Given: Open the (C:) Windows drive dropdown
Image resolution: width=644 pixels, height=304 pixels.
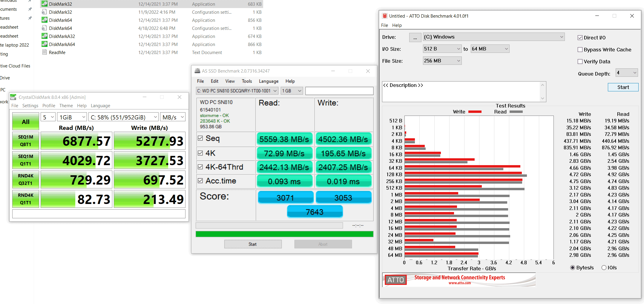Looking at the screenshot, I should 494,37.
